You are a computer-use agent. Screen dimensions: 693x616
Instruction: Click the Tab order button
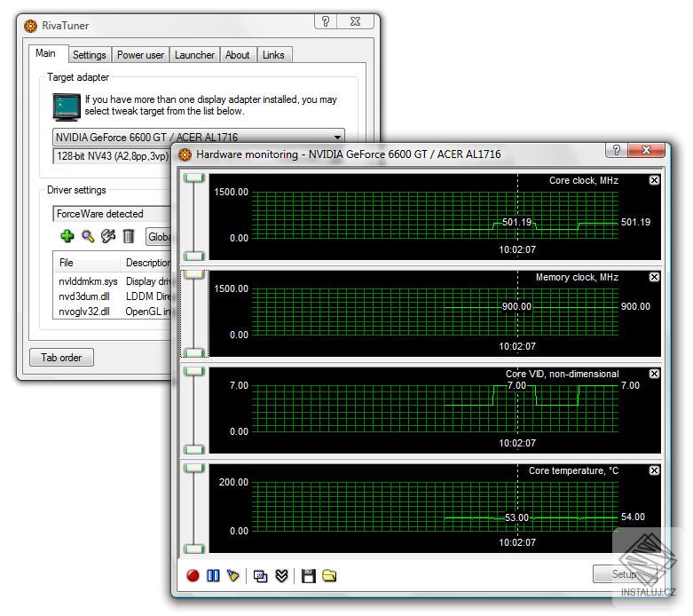coord(61,358)
